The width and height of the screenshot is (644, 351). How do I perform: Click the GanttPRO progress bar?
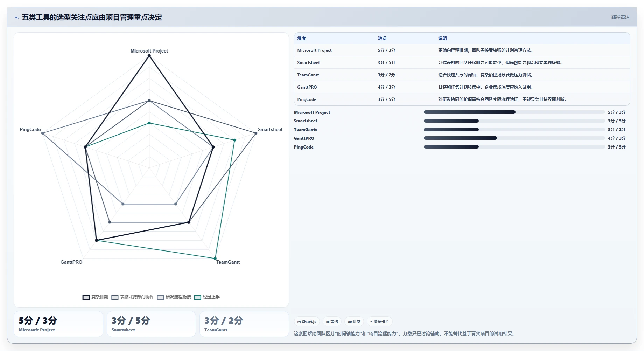[514, 138]
